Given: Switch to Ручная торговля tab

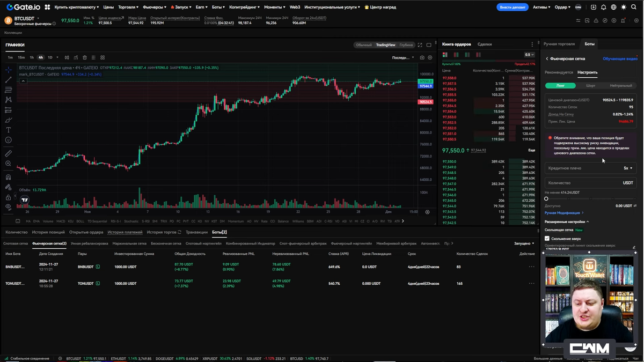Looking at the screenshot, I should coord(559,44).
